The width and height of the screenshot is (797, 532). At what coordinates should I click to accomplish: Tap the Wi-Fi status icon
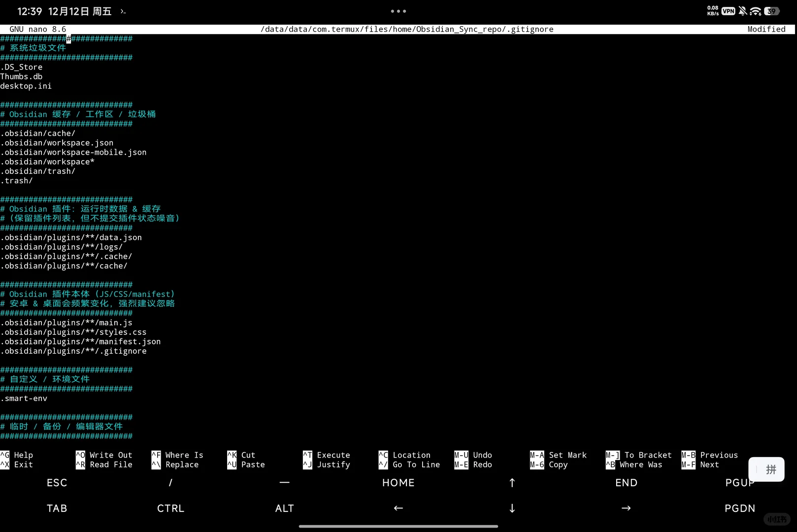(x=755, y=10)
